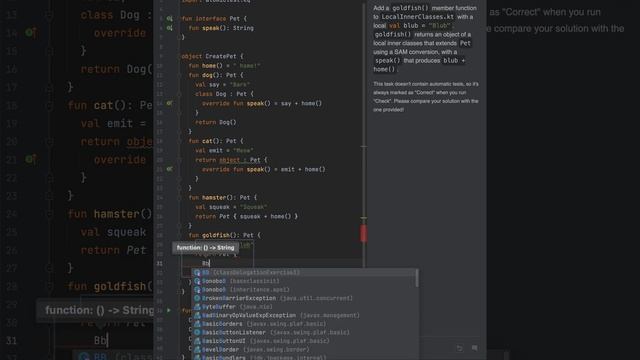
Task: Collapse the 'fun cat(): Pet' code block
Action: click(x=179, y=141)
